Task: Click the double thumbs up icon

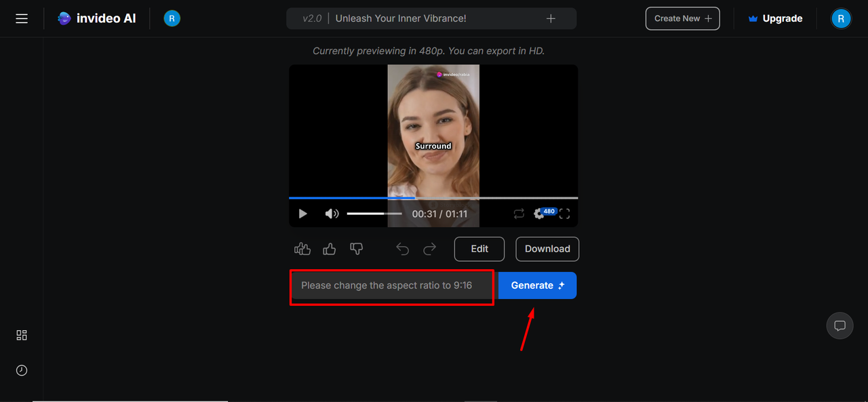Action: [302, 249]
